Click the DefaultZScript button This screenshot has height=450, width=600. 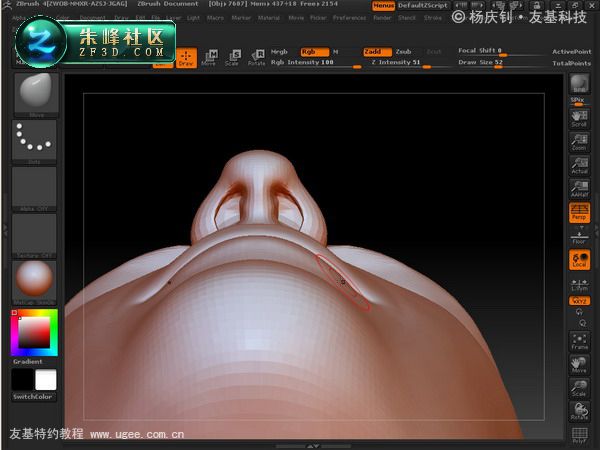click(x=423, y=6)
